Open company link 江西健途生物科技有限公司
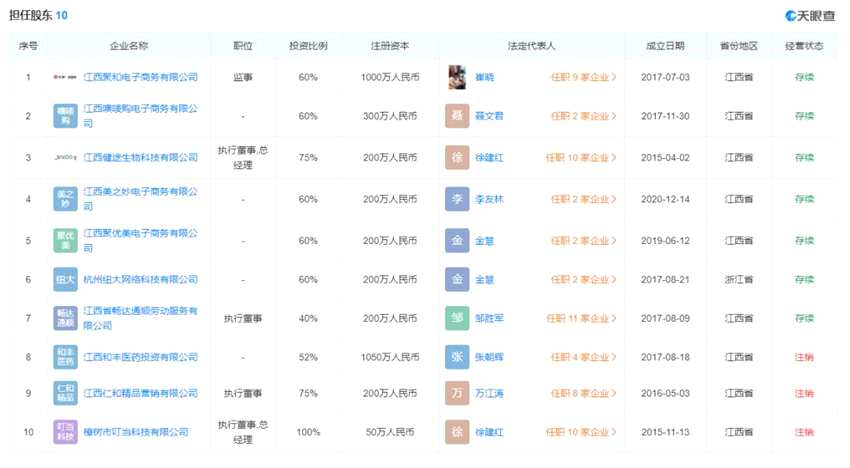Viewport: 850px width, 468px height. [x=140, y=158]
